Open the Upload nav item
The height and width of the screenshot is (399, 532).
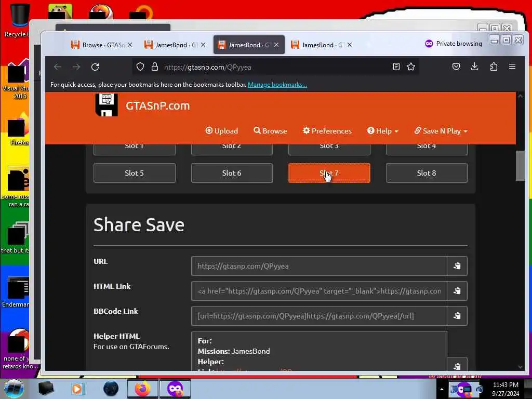click(x=221, y=131)
